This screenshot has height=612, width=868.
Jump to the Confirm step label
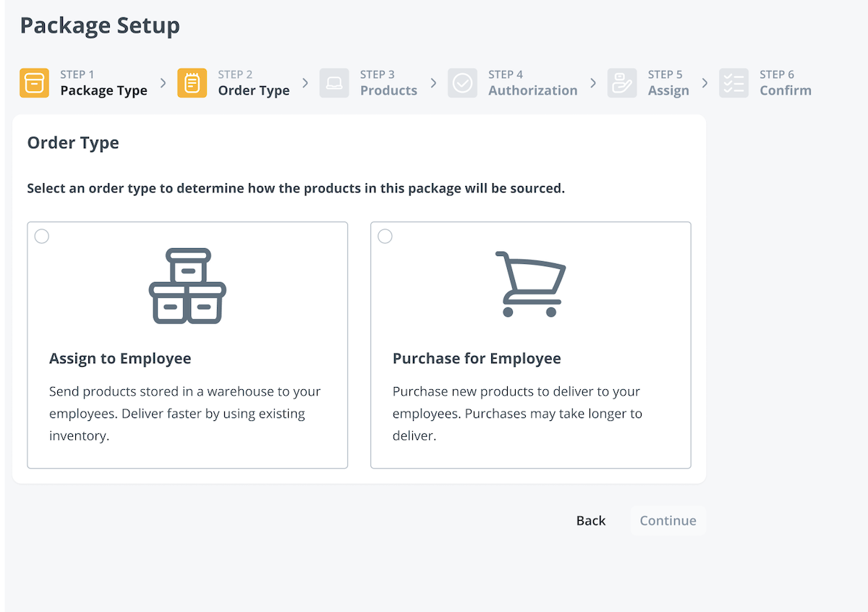pos(785,90)
